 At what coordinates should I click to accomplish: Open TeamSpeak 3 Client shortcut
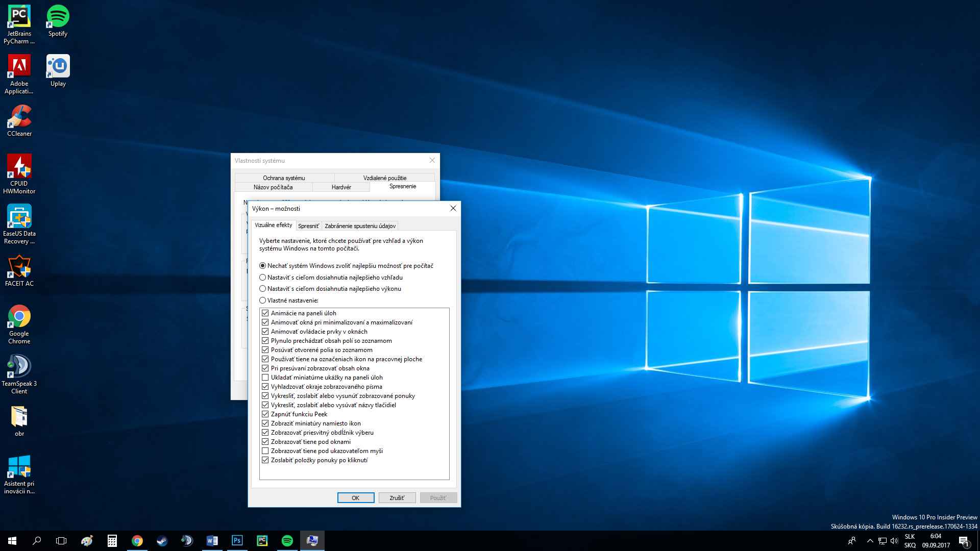pos(19,374)
